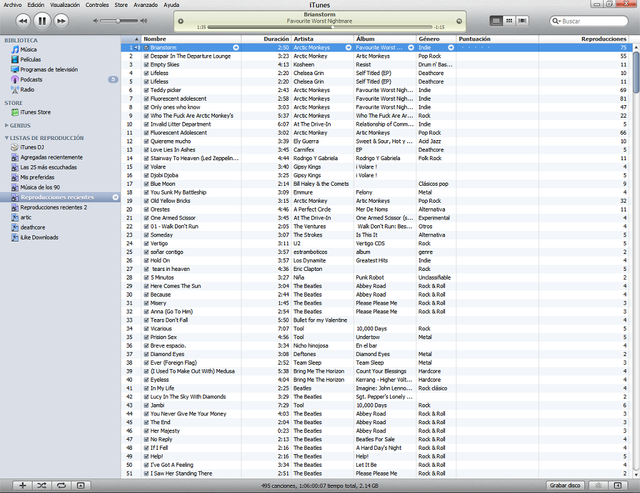This screenshot has width=640, height=493.
Task: Sort by Reproducciones column header
Action: click(584, 39)
